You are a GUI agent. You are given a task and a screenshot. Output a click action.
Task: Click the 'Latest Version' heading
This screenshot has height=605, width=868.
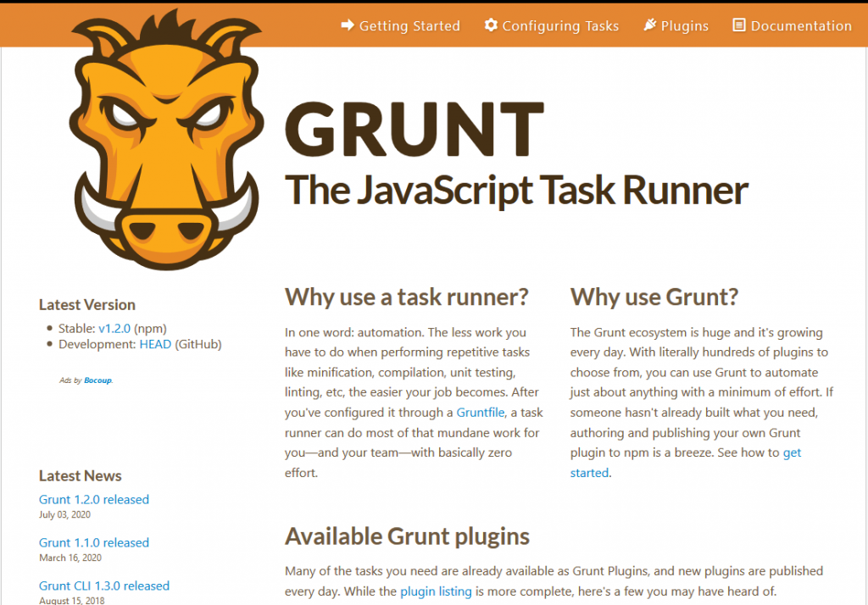(87, 305)
